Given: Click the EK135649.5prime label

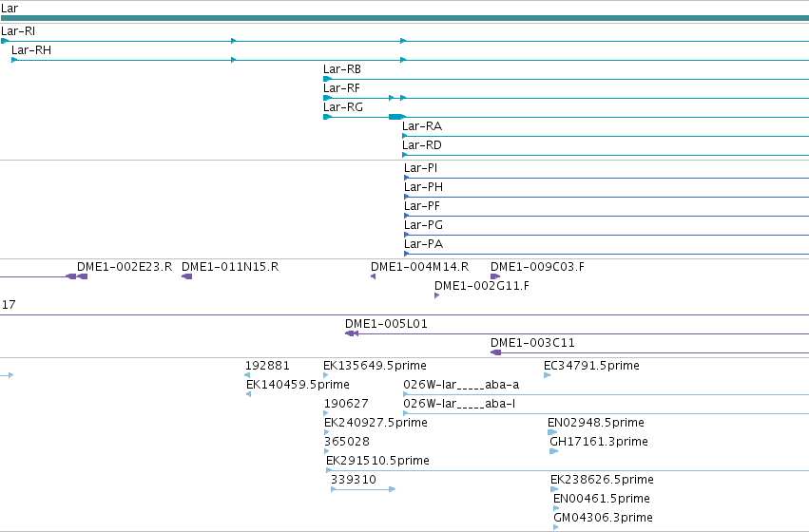Looking at the screenshot, I should click(376, 366).
